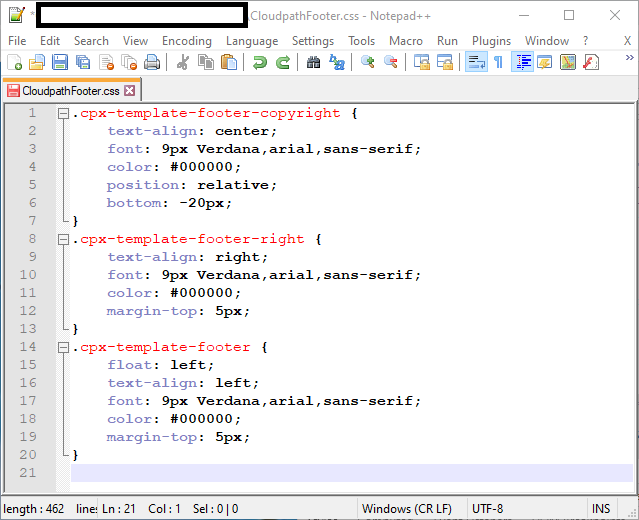Open the Plugins menu
639x520 pixels.
(491, 41)
